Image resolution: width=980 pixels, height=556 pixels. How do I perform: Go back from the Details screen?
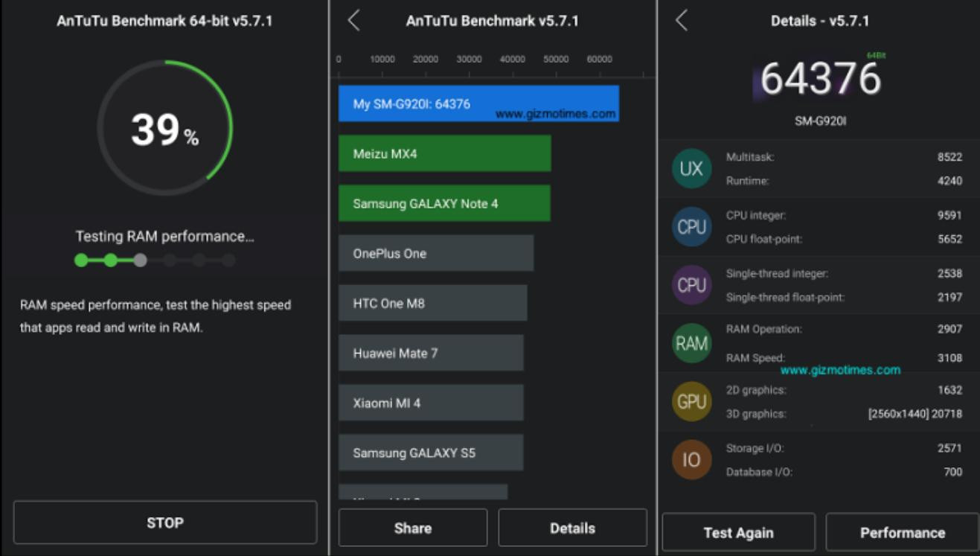coord(681,21)
